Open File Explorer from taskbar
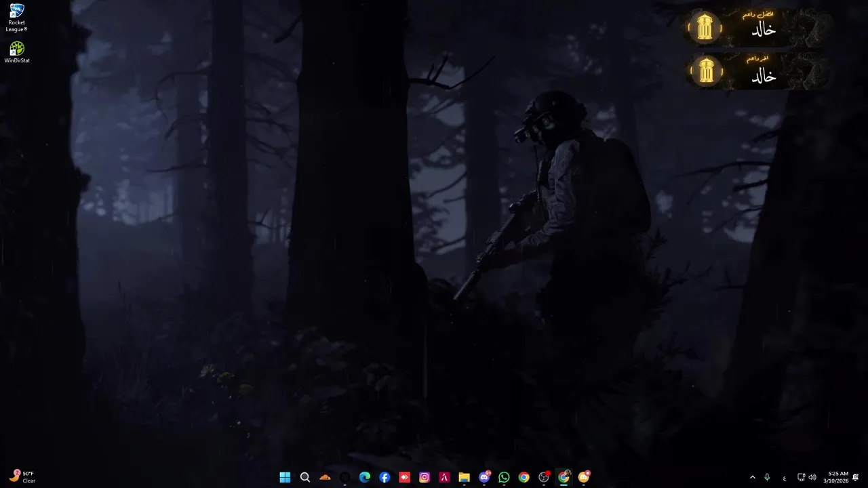868x488 pixels. click(x=464, y=477)
